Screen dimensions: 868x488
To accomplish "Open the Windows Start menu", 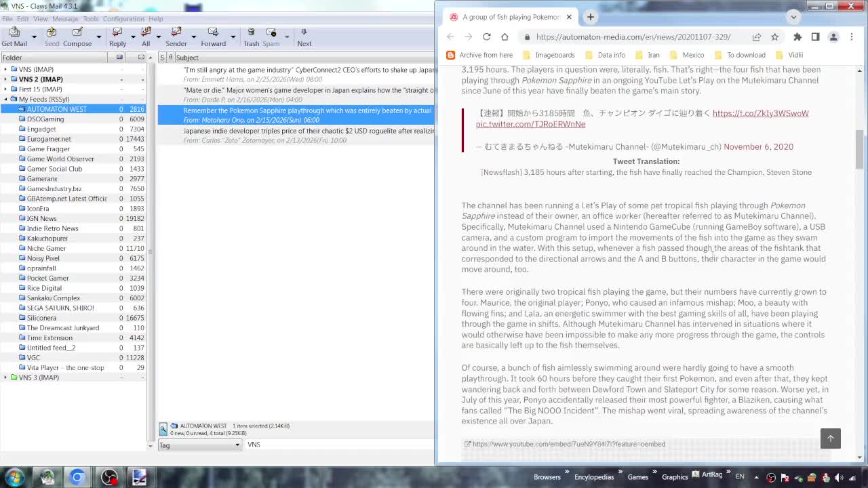I will tap(14, 477).
